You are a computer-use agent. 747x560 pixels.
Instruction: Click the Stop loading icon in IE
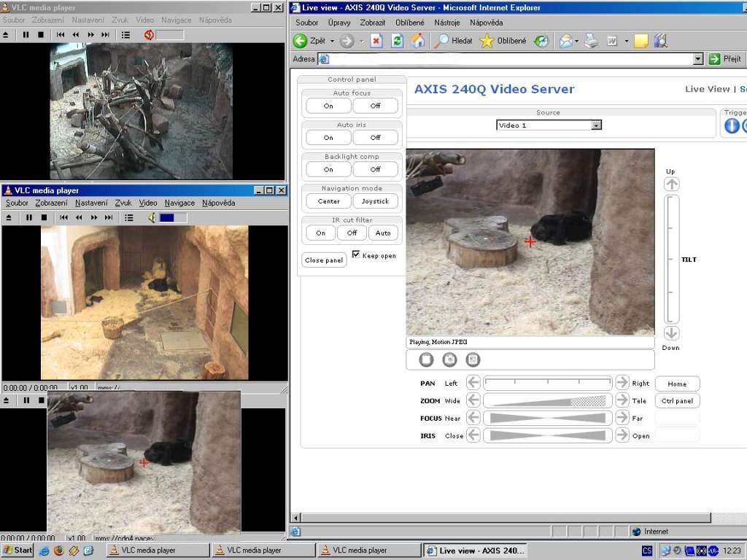click(x=376, y=41)
